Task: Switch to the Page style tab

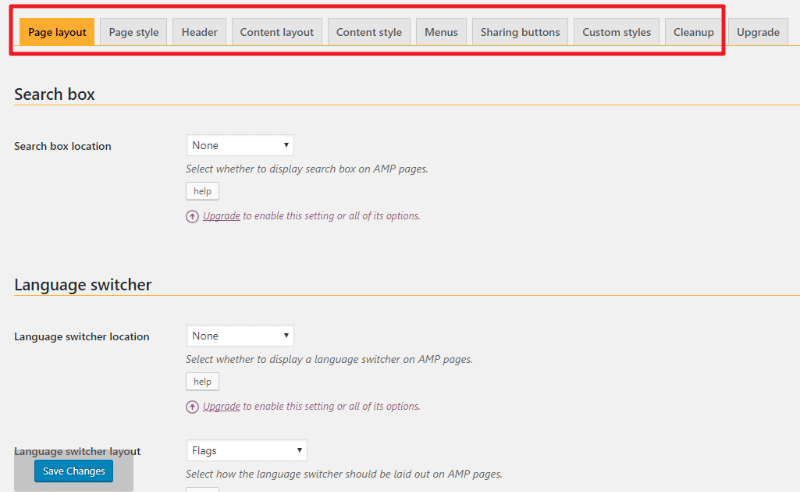Action: pos(134,32)
